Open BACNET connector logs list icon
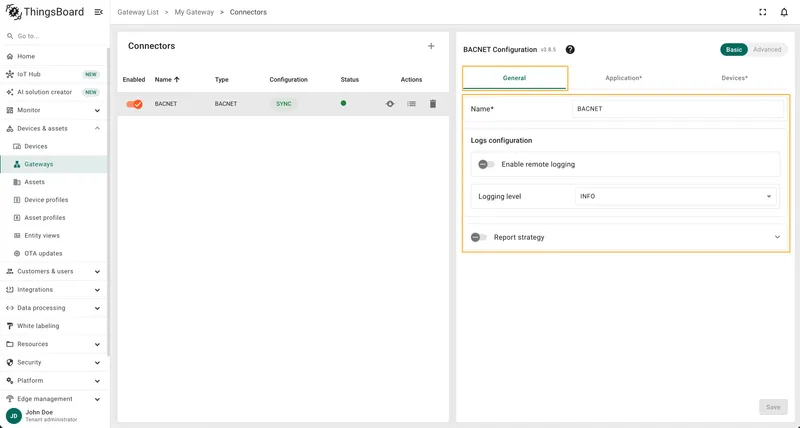Image resolution: width=800 pixels, height=428 pixels. pyautogui.click(x=411, y=104)
